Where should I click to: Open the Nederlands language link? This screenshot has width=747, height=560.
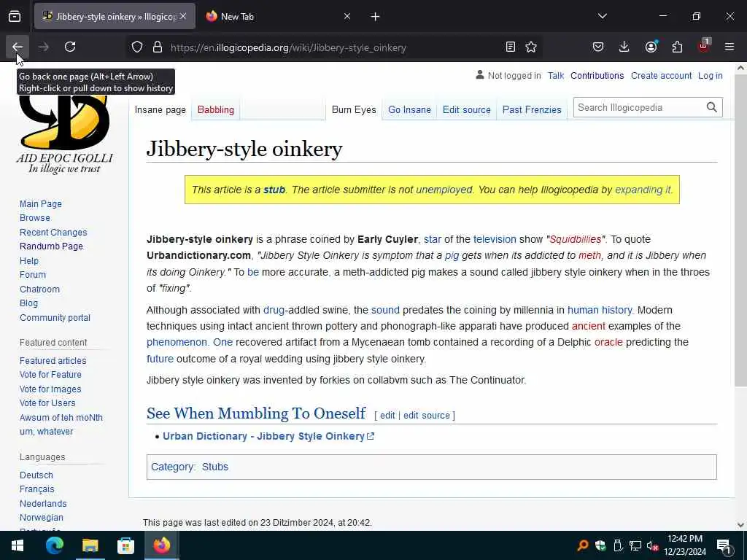coord(43,503)
